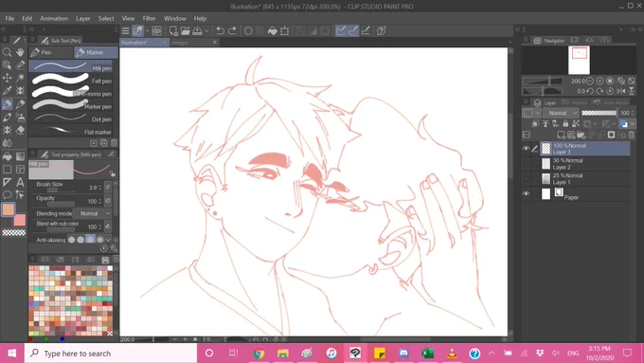Screen dimensions: 644x363
Task: Open Blending mode dropdown in Tool property
Action: [93, 214]
